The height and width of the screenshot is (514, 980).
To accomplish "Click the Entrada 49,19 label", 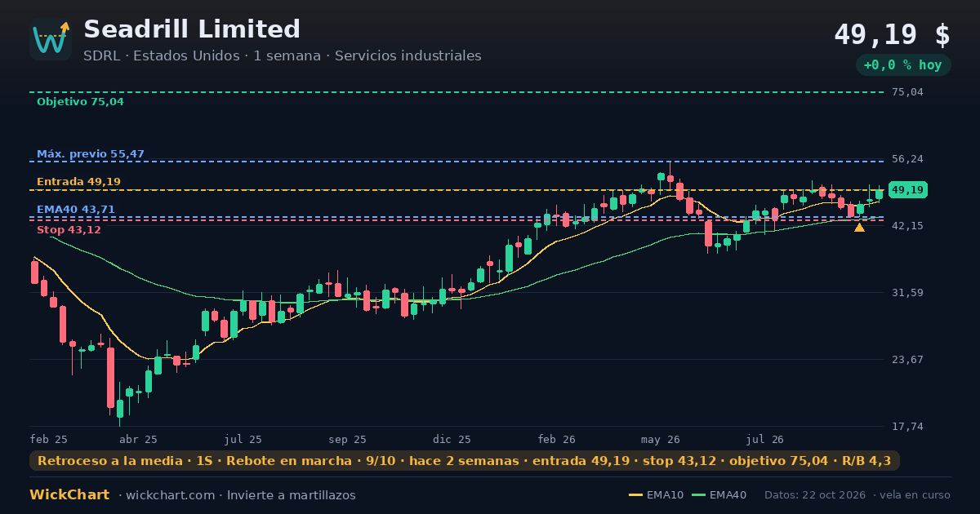I will (x=78, y=182).
